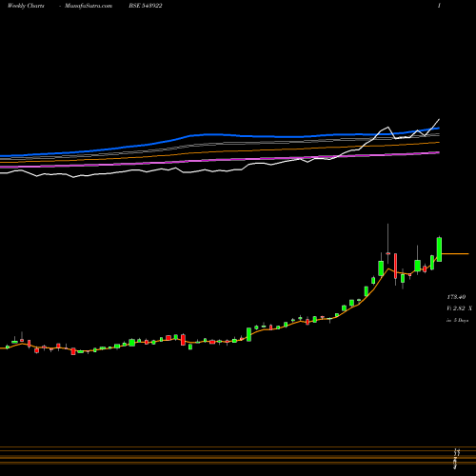Click the 'Weekly Charts' title text
The height and width of the screenshot is (476, 476).
coord(26,6)
